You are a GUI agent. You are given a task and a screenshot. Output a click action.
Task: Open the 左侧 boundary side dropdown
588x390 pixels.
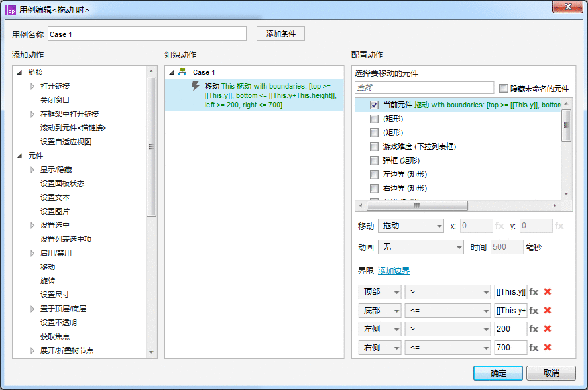380,329
